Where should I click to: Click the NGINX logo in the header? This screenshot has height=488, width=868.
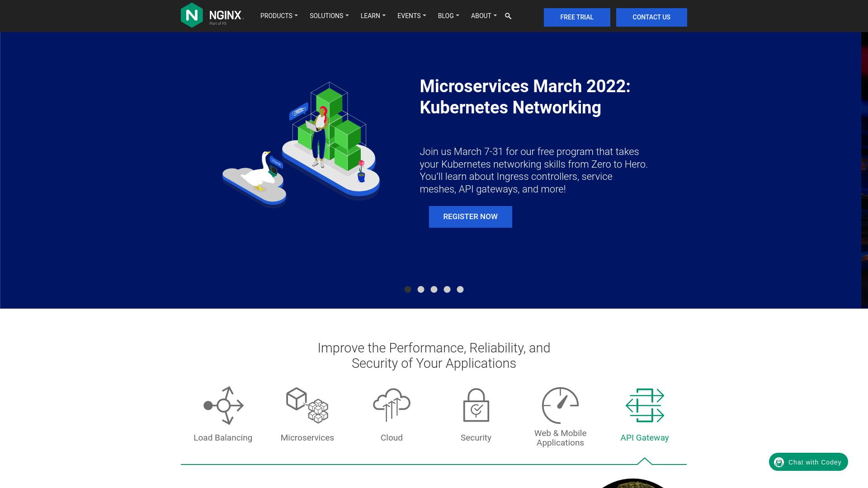point(212,15)
